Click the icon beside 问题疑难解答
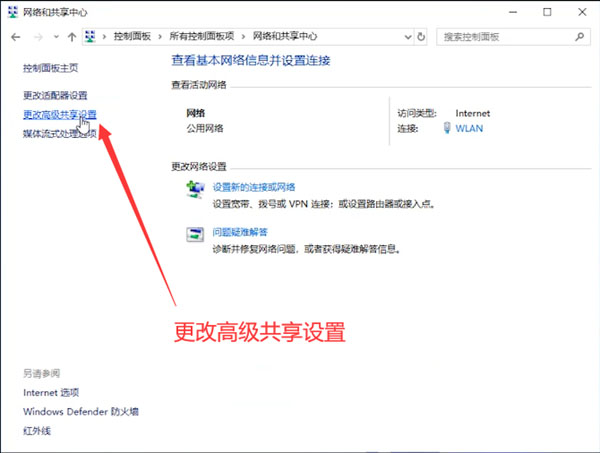The height and width of the screenshot is (453, 600). coord(196,235)
